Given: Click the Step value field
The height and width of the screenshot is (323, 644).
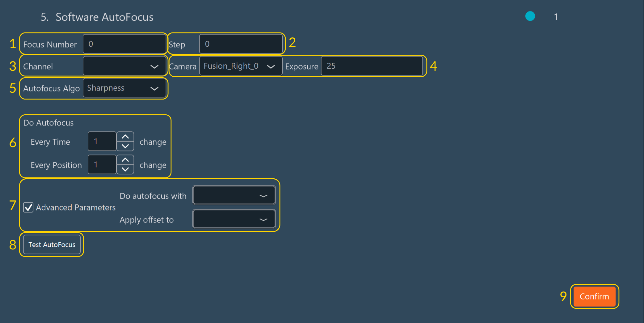Looking at the screenshot, I should tap(241, 44).
